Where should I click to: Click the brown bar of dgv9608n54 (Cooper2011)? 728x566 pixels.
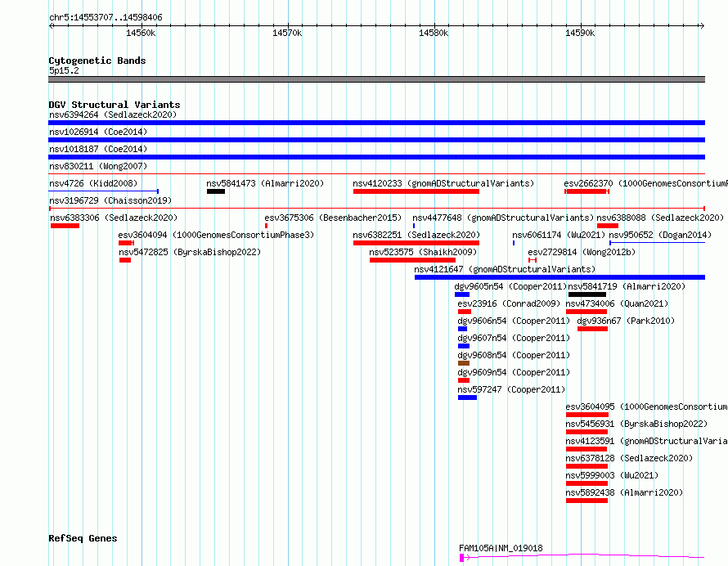click(x=464, y=363)
